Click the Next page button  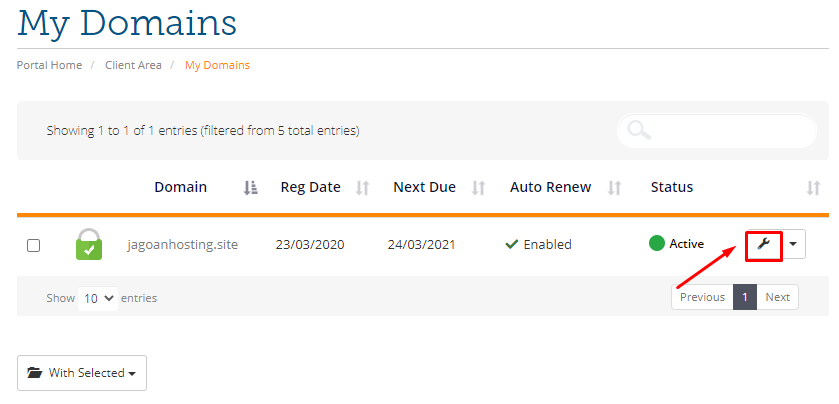point(777,297)
